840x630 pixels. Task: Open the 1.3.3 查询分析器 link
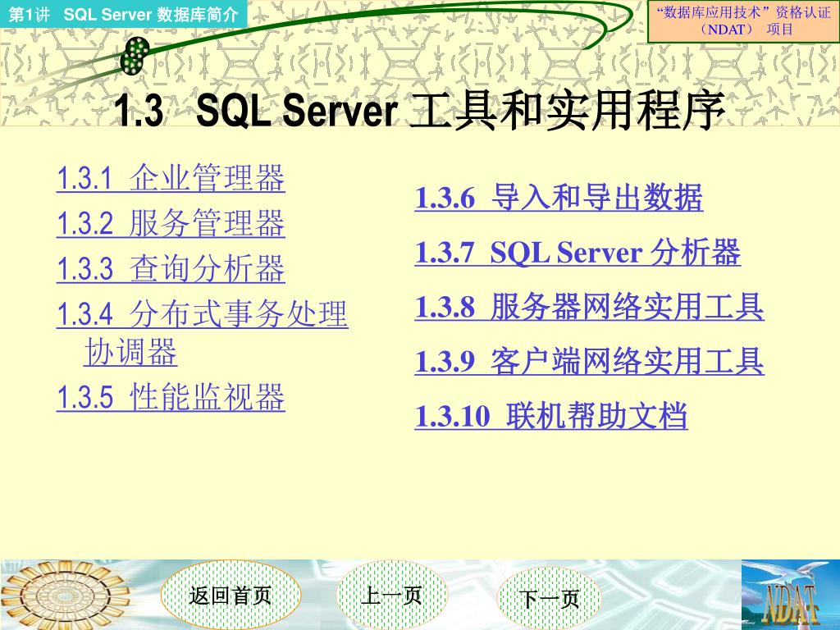pos(171,268)
